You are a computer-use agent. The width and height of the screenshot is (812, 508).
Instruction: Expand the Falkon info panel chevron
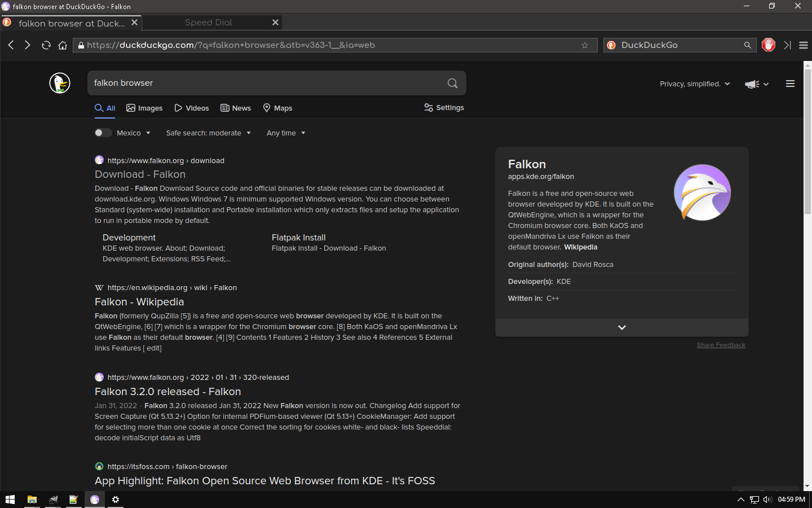(622, 327)
